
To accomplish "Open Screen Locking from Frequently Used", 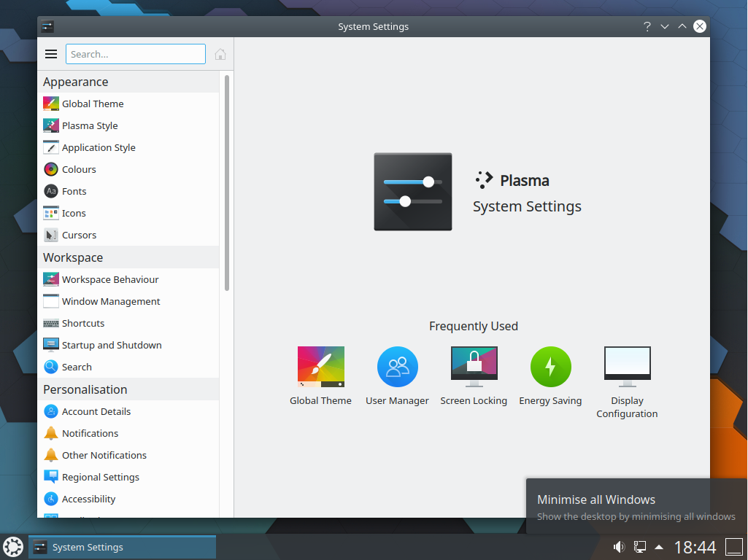I will coord(474,376).
